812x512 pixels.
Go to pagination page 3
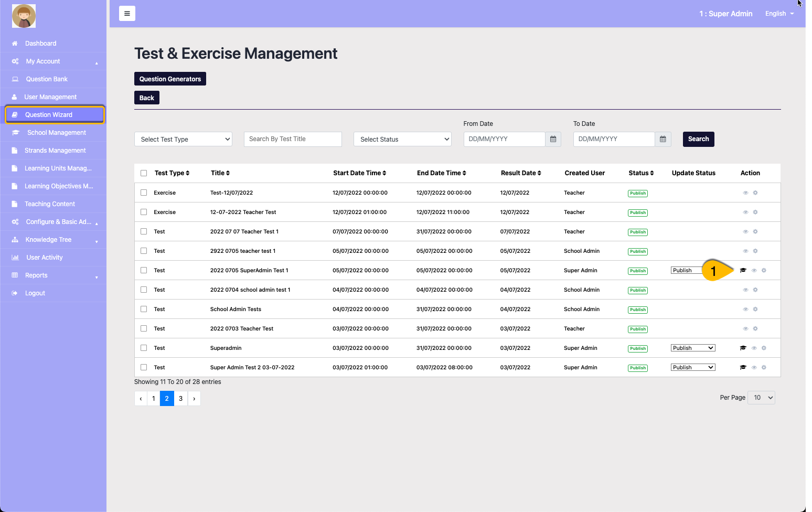tap(180, 399)
